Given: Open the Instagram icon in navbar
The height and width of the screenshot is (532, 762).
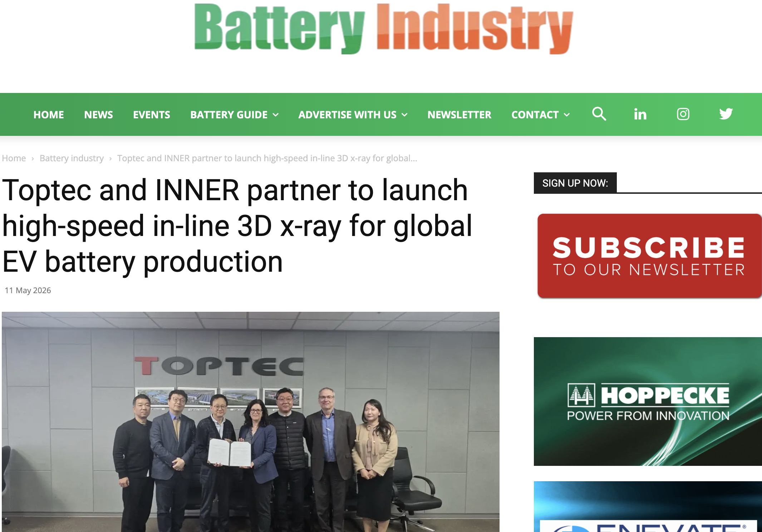Looking at the screenshot, I should coord(683,114).
